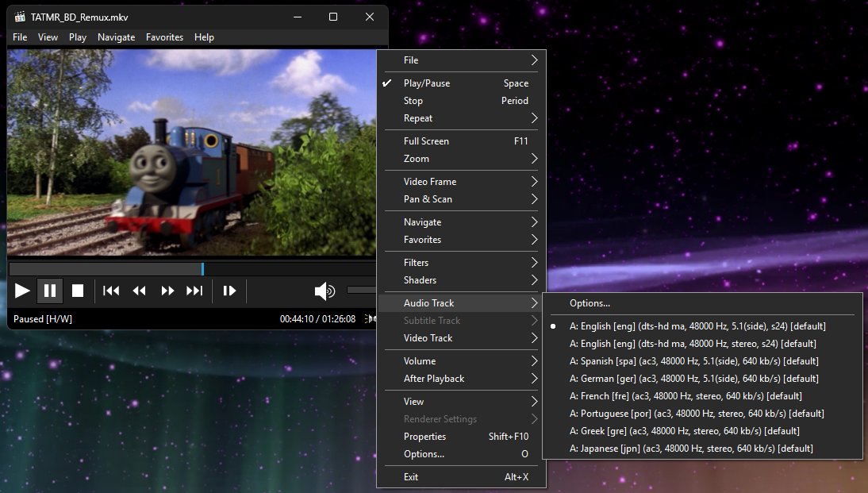
Task: Open Properties from context menu
Action: pyautogui.click(x=461, y=437)
